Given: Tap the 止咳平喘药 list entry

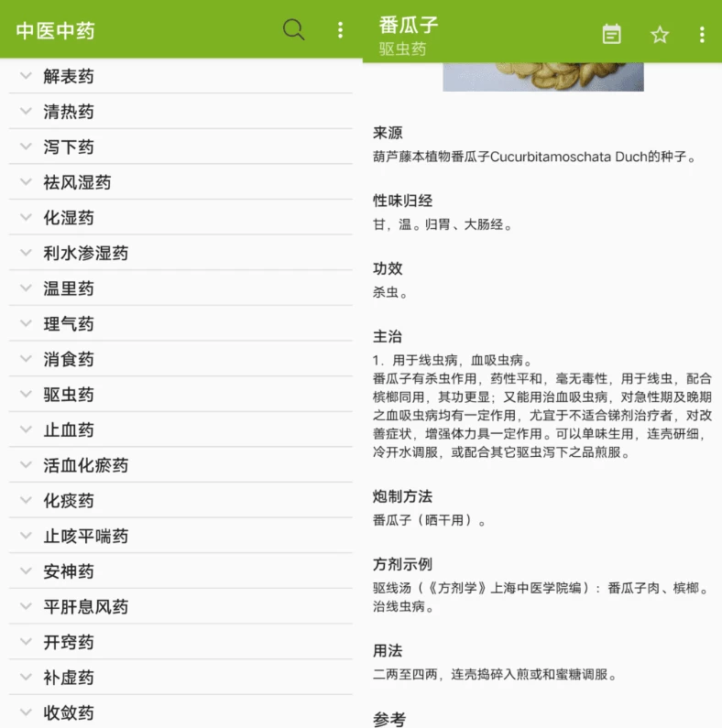Looking at the screenshot, I should coord(85,537).
